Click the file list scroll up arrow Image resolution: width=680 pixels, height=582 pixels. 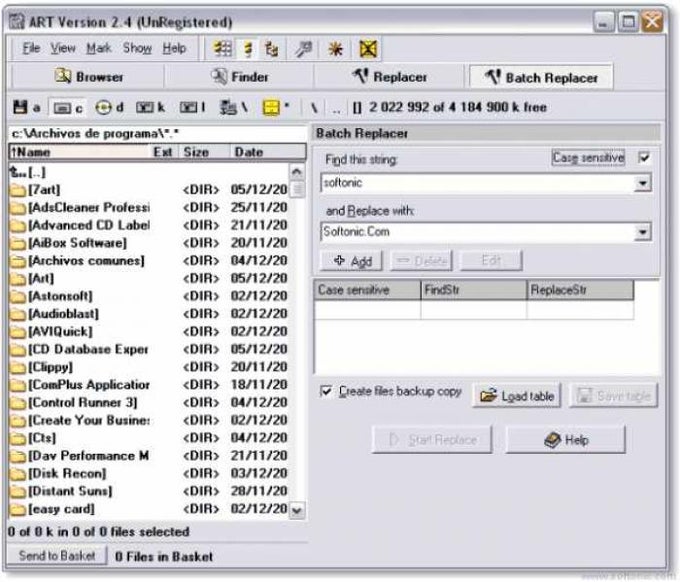(297, 172)
